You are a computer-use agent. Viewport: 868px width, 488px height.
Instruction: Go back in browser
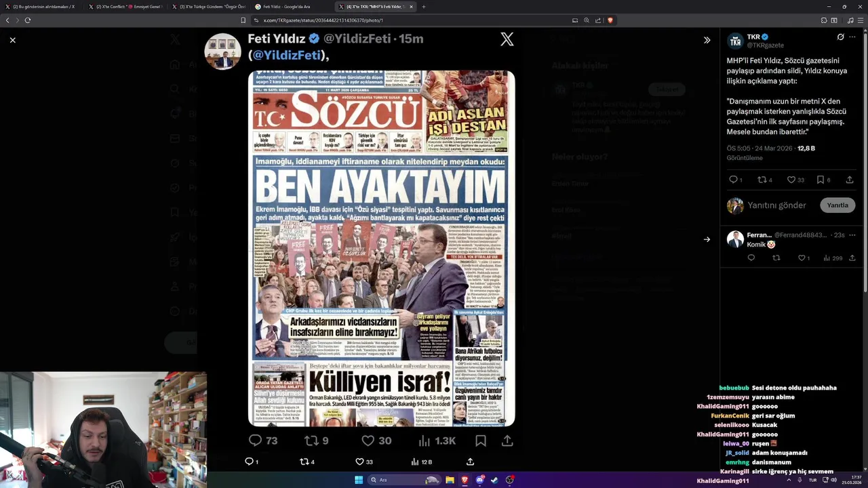click(x=7, y=20)
